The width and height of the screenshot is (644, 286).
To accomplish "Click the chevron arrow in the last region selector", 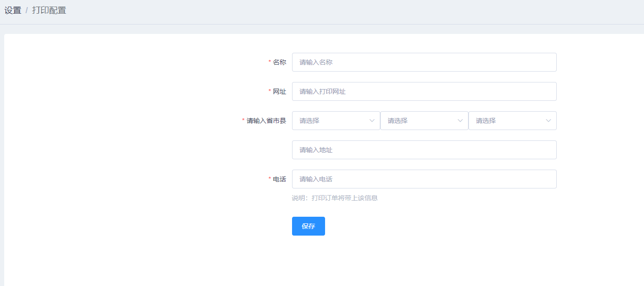I will 548,121.
